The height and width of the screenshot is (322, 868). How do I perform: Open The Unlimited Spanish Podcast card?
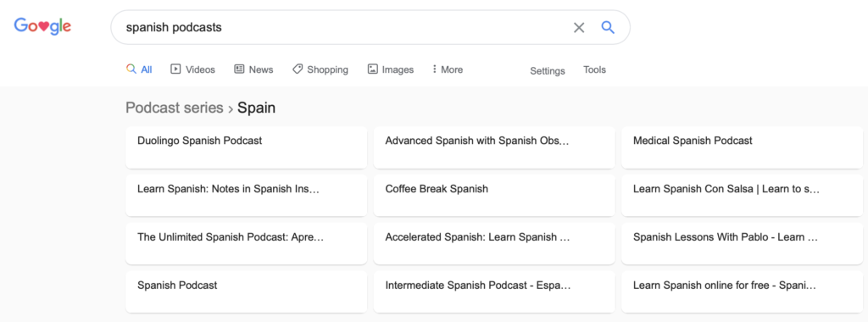[x=247, y=243]
